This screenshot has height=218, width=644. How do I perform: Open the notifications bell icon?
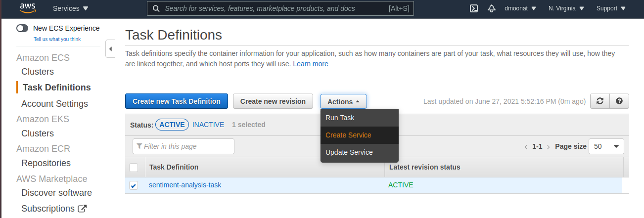click(x=491, y=8)
